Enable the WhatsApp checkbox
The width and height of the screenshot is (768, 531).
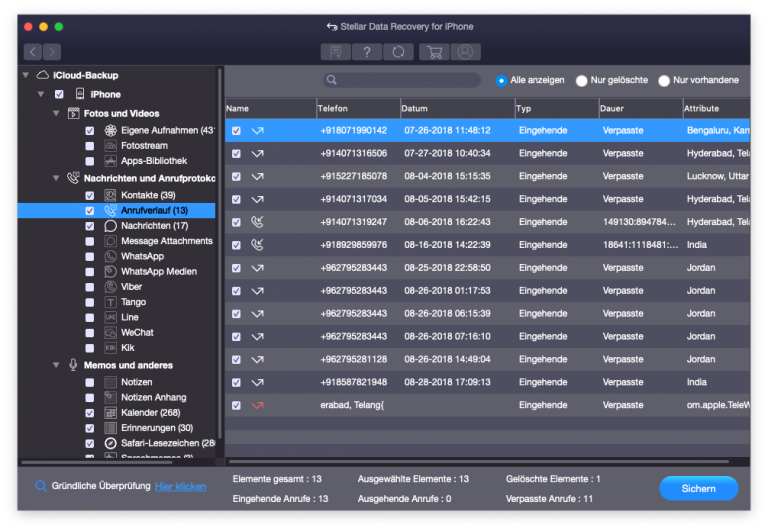coord(90,256)
